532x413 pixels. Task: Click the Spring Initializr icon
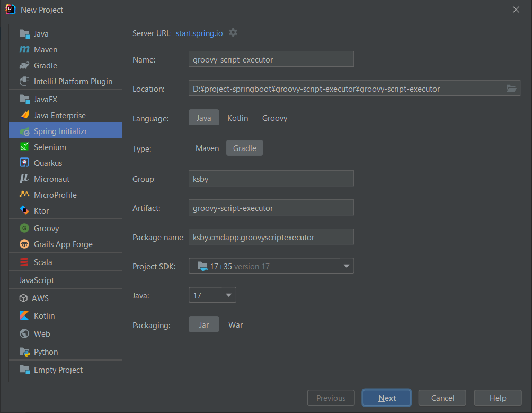tap(24, 131)
